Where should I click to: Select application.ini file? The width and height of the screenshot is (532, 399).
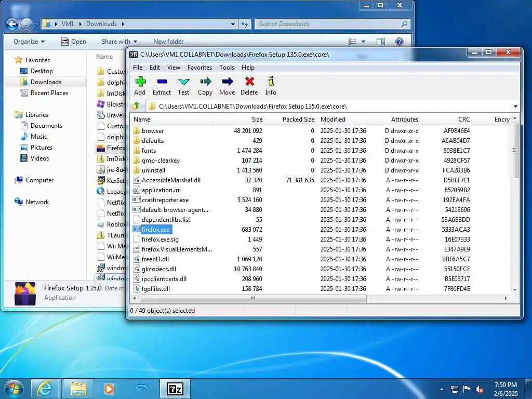click(x=161, y=190)
